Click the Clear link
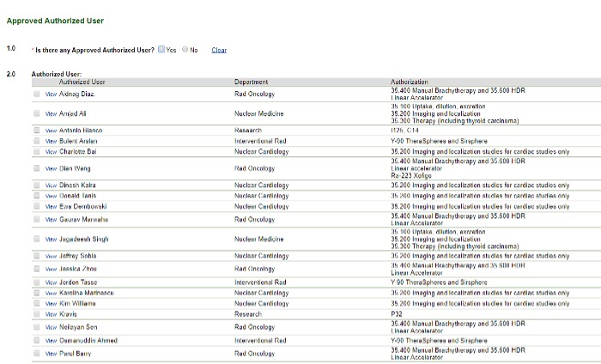The height and width of the screenshot is (364, 601). 219,50
